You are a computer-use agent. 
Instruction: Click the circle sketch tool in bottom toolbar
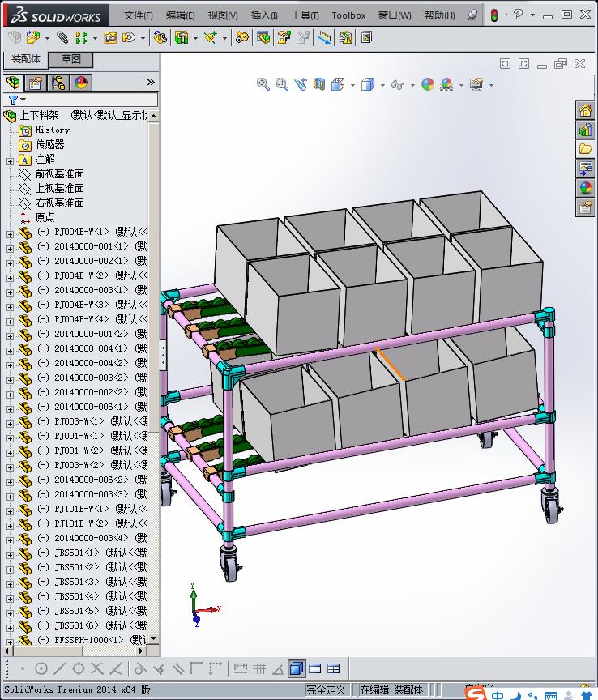click(41, 668)
